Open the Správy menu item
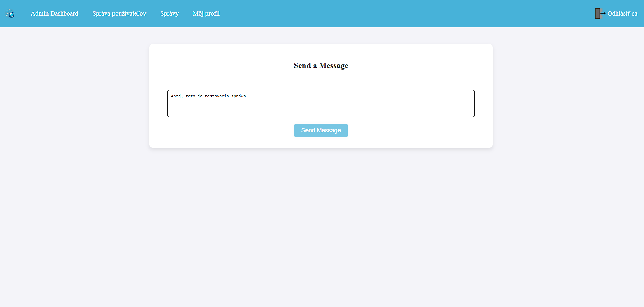644x307 pixels. click(169, 13)
